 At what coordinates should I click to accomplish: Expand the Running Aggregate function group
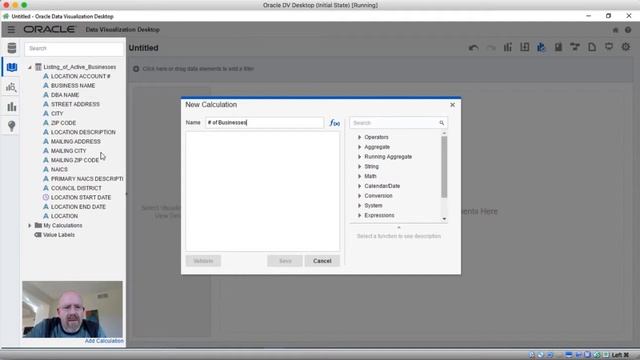pyautogui.click(x=360, y=157)
